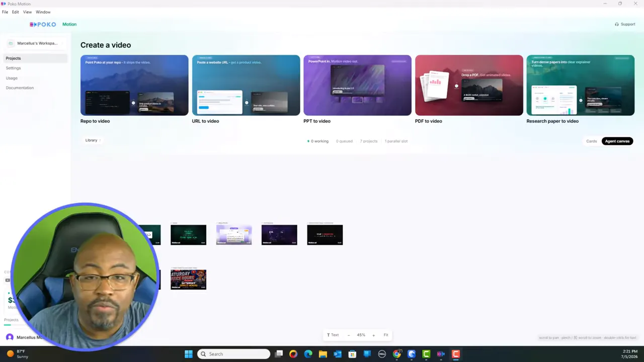The image size is (644, 362).
Task: Open the purple recorder icon on taskbar
Action: pos(441,354)
